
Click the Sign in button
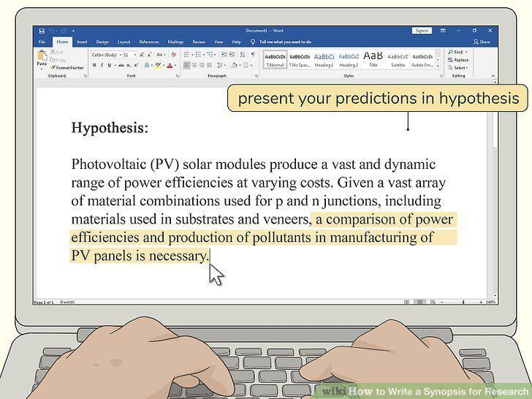click(x=422, y=31)
